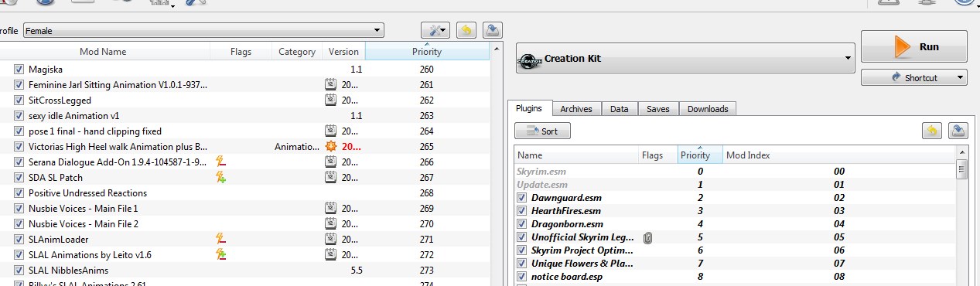The width and height of the screenshot is (980, 286).
Task: Click calendar version icon for Serana Dialogue Add-On
Action: click(330, 162)
